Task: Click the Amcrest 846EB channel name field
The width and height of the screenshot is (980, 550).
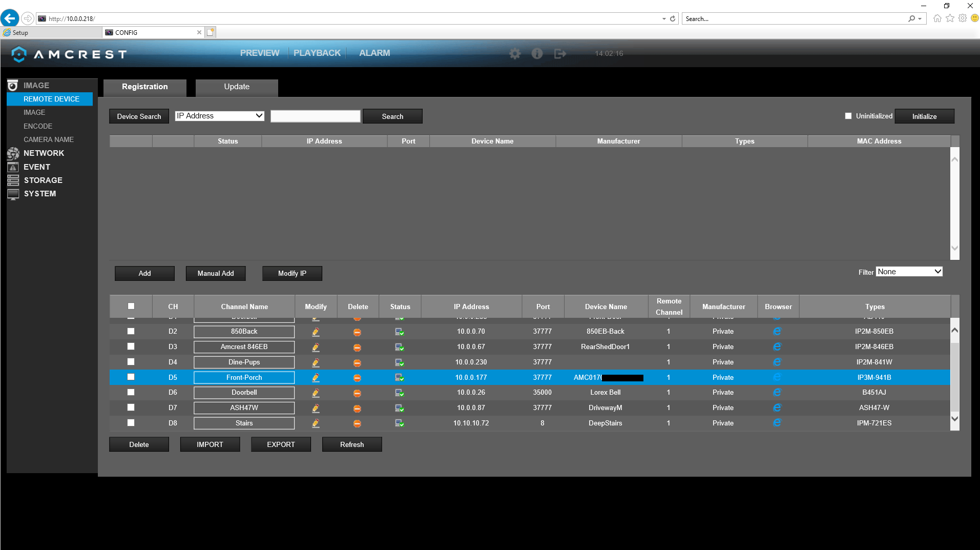Action: (x=244, y=347)
